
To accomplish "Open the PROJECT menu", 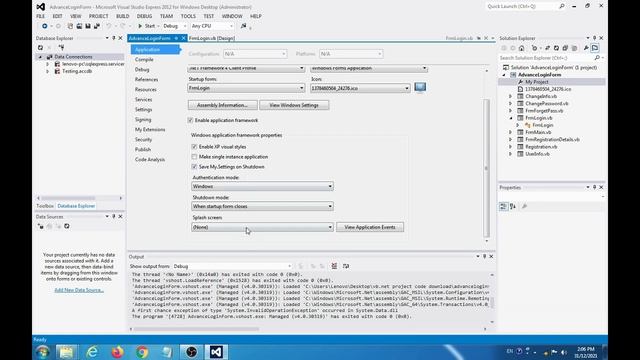I will click(98, 16).
